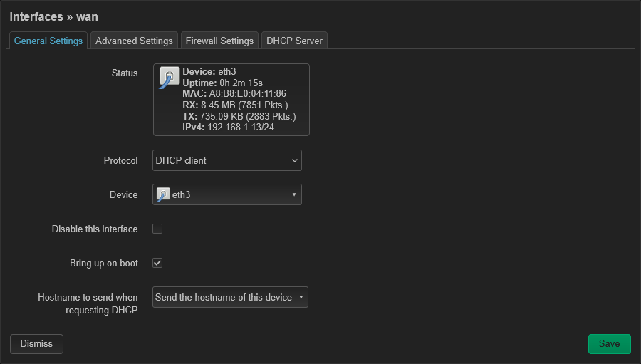Click the eth3 port icon in Device field

tap(163, 194)
